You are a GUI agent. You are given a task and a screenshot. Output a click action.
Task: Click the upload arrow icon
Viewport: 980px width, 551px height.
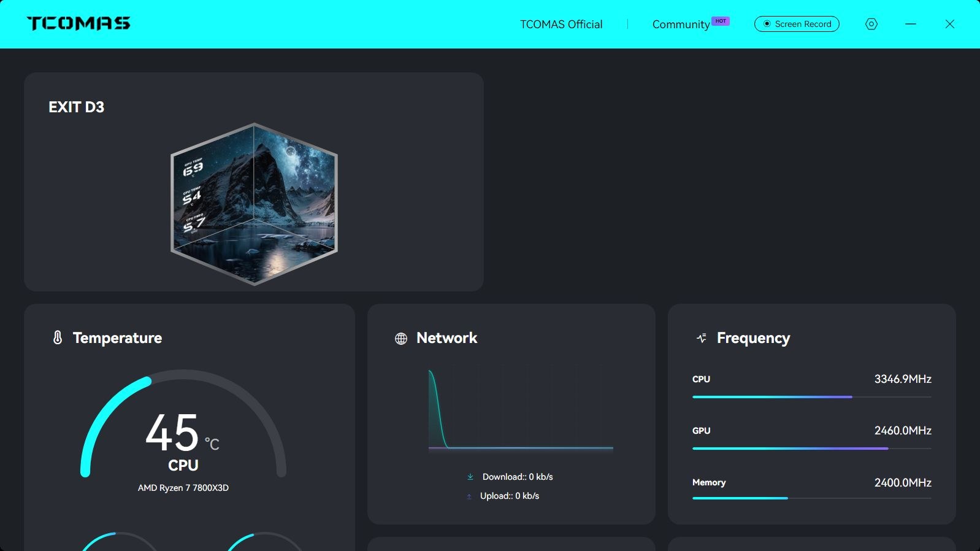(x=469, y=496)
